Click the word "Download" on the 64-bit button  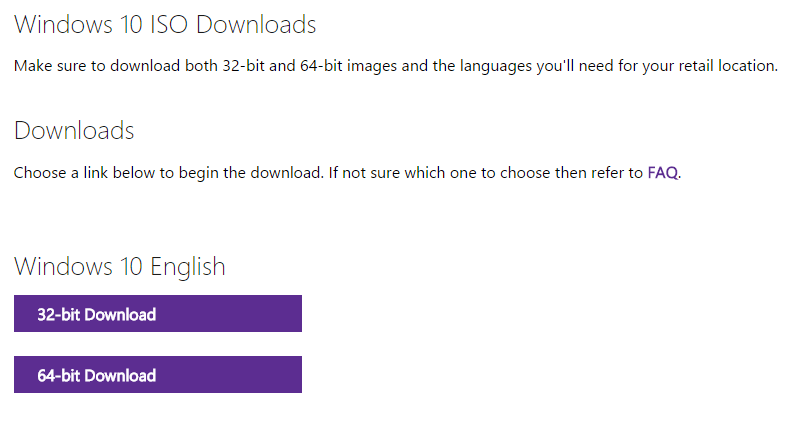point(120,376)
